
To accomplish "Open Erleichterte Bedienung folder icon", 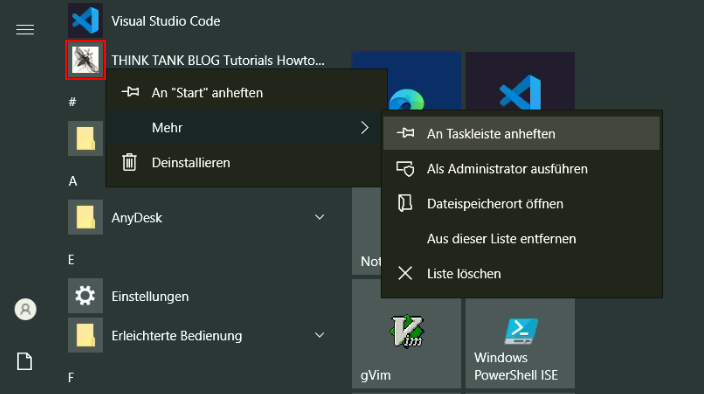I will click(x=85, y=335).
